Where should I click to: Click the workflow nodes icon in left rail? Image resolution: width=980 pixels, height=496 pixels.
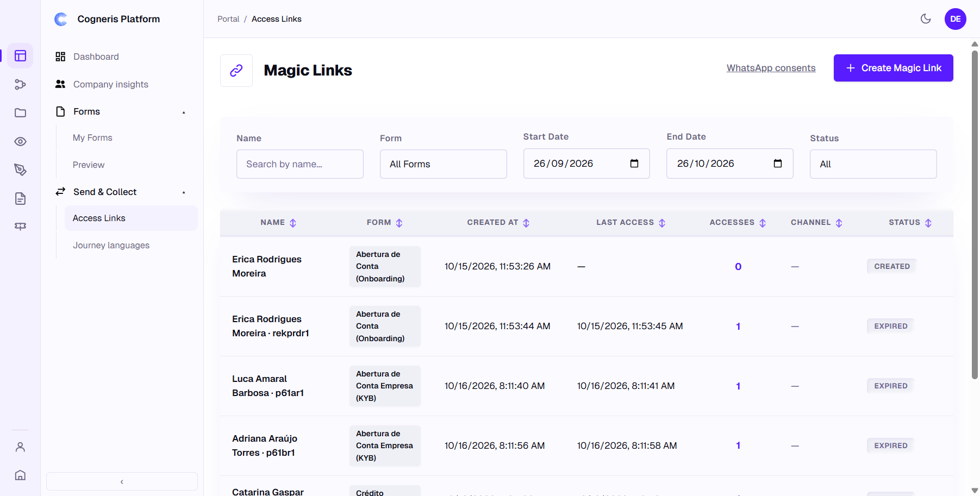(x=20, y=84)
